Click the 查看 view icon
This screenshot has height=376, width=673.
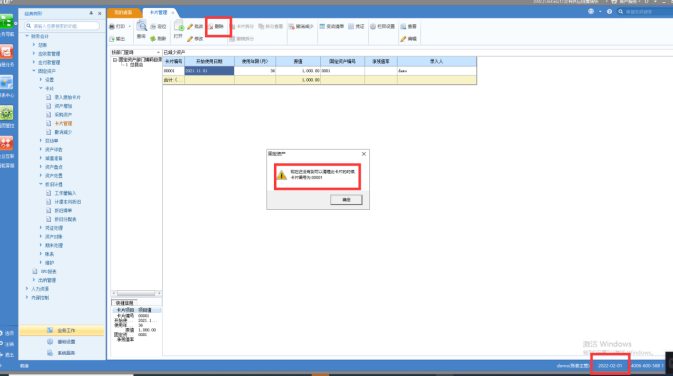(x=403, y=27)
